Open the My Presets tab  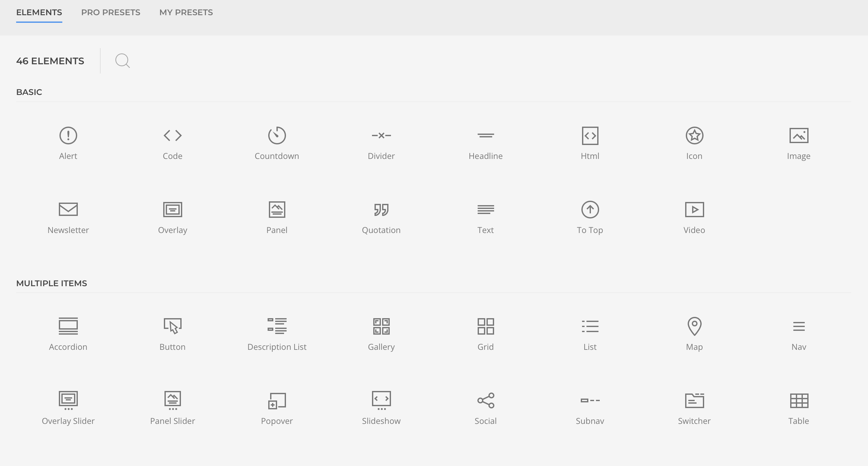186,12
